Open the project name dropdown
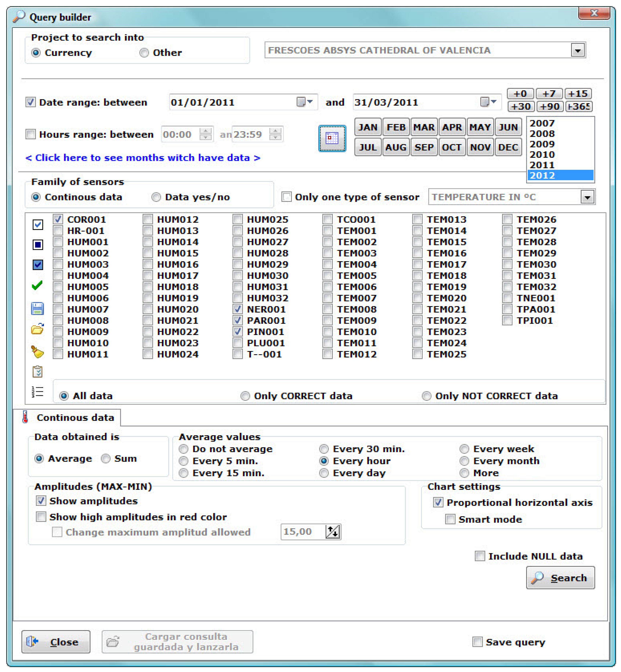The width and height of the screenshot is (621, 672). point(578,50)
